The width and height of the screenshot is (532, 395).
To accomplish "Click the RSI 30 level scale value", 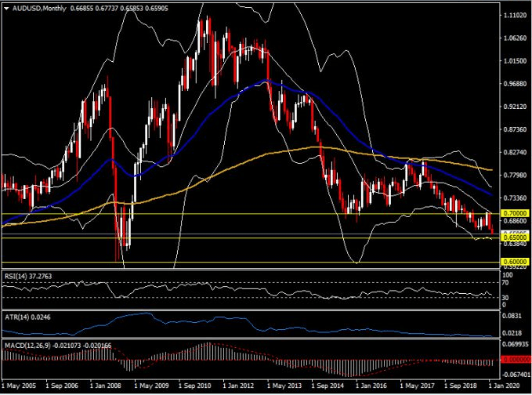I will coord(505,298).
